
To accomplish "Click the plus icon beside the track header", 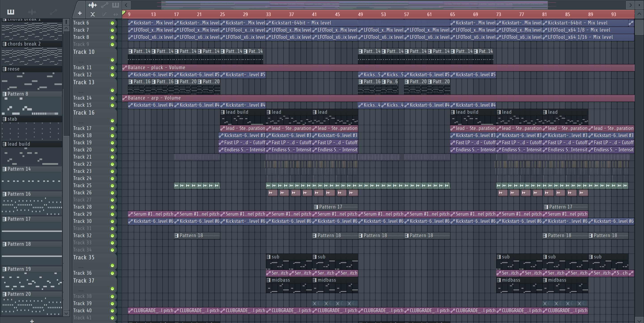I will [80, 13].
